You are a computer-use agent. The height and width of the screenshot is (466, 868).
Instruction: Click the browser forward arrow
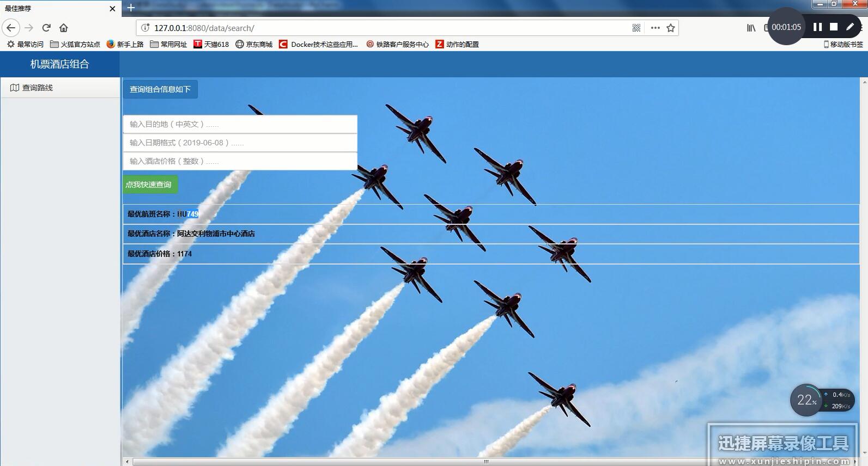(29, 28)
